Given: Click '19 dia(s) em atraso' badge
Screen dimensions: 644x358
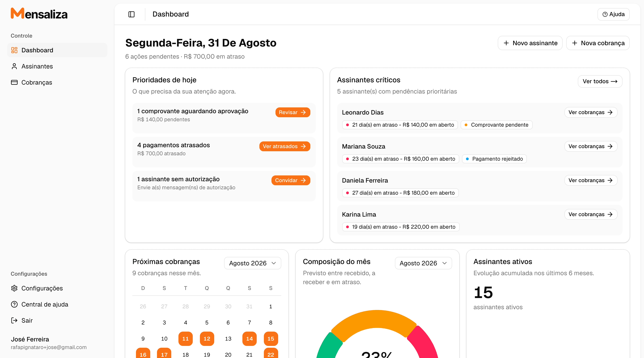Looking at the screenshot, I should point(401,227).
